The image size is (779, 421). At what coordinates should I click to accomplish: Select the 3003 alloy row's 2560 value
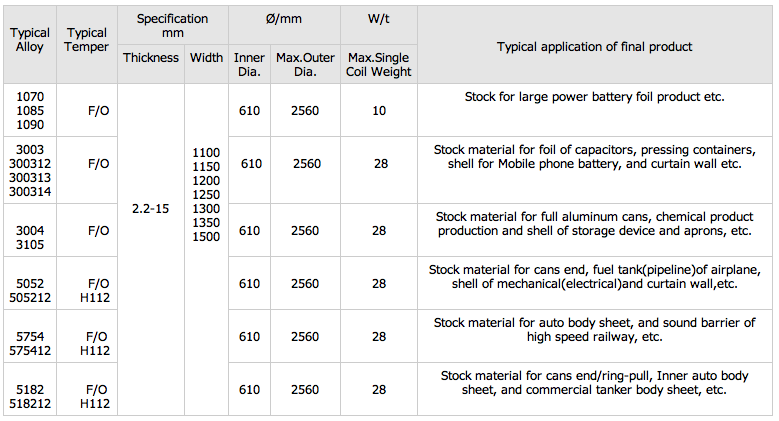[x=307, y=164]
